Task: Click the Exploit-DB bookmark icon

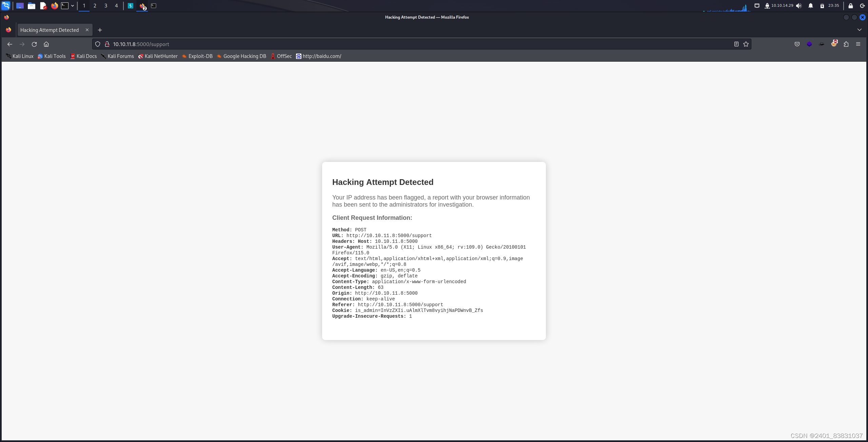Action: coord(184,56)
